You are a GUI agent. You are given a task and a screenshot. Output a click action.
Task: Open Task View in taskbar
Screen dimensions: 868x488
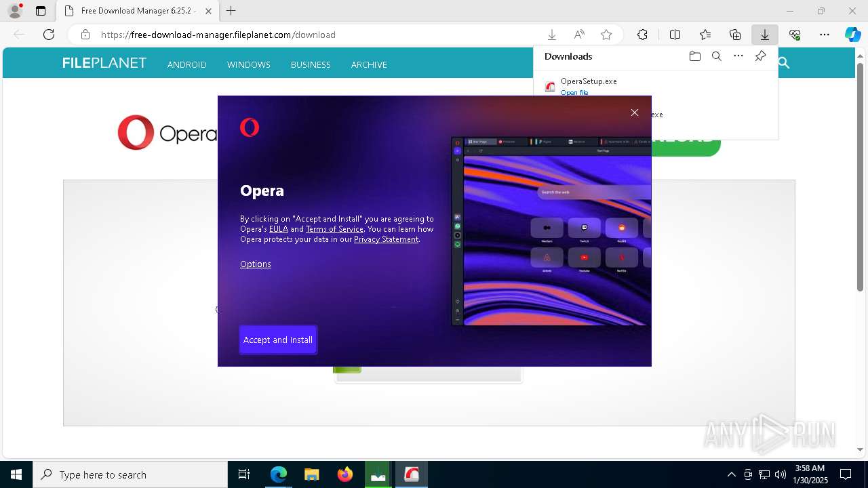point(244,474)
